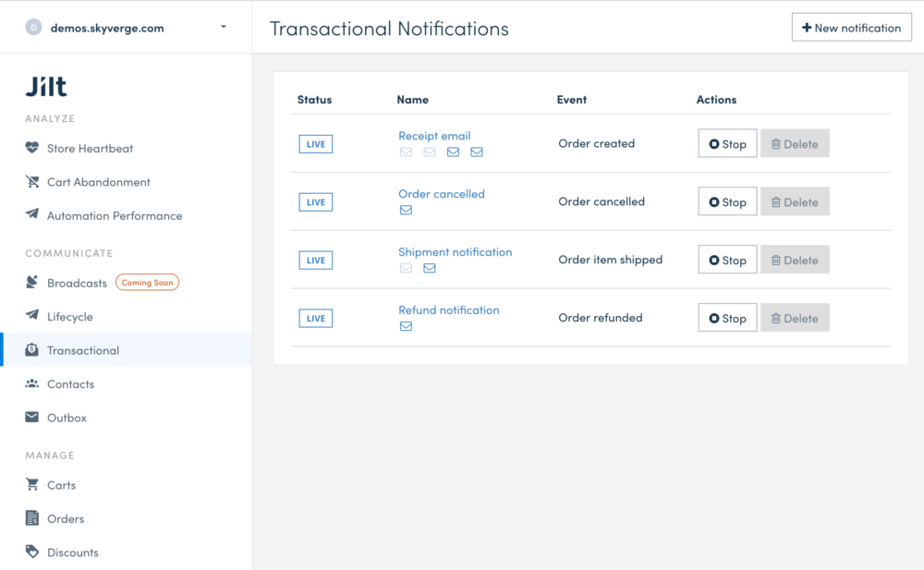The width and height of the screenshot is (924, 570).
Task: Click the Actions column header
Action: click(716, 100)
